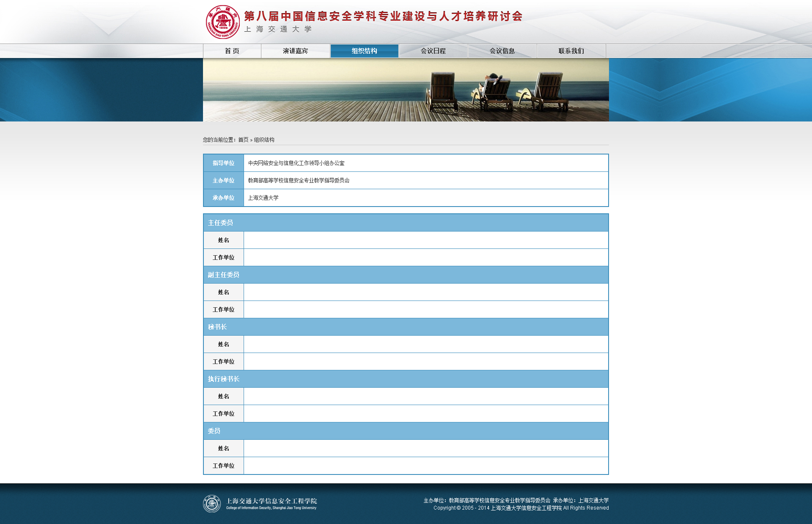This screenshot has width=812, height=524.
Task: Click the beach chairs banner image
Action: [406, 90]
